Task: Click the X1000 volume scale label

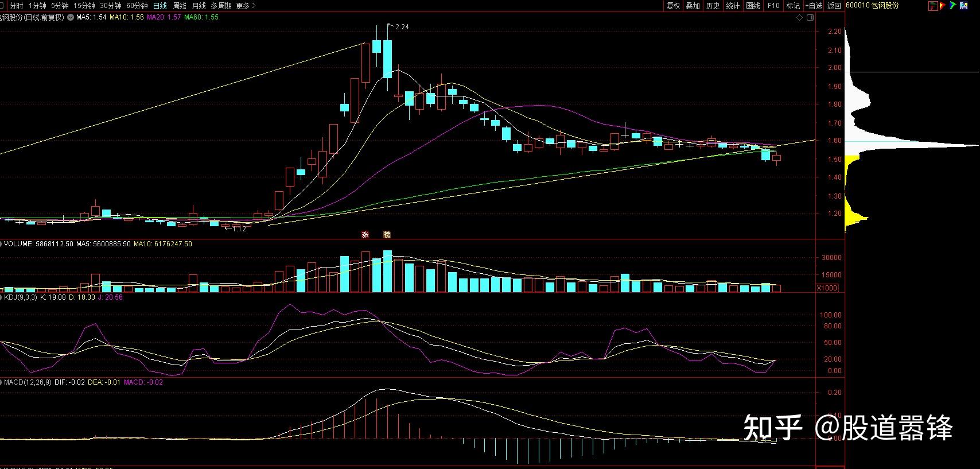Action: (827, 288)
